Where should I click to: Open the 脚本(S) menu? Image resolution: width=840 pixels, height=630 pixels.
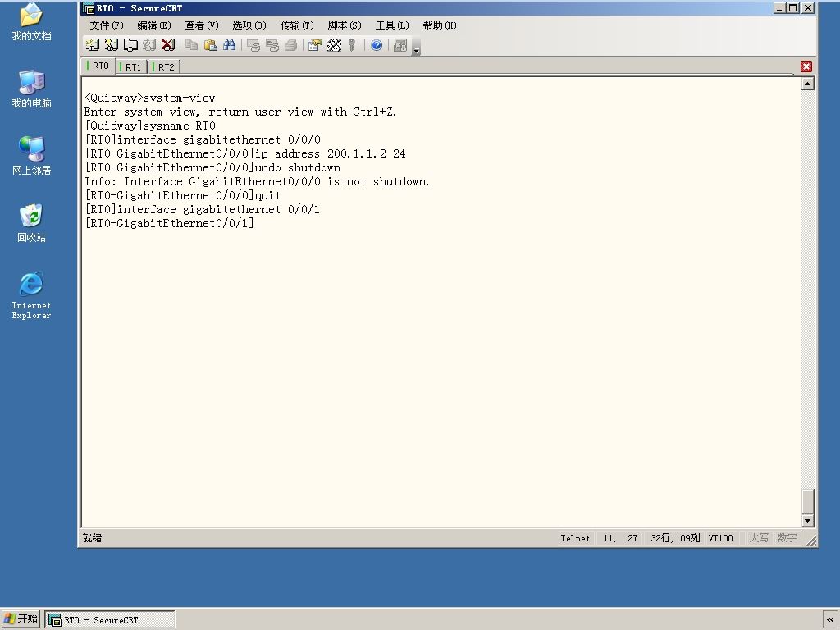[x=345, y=25]
